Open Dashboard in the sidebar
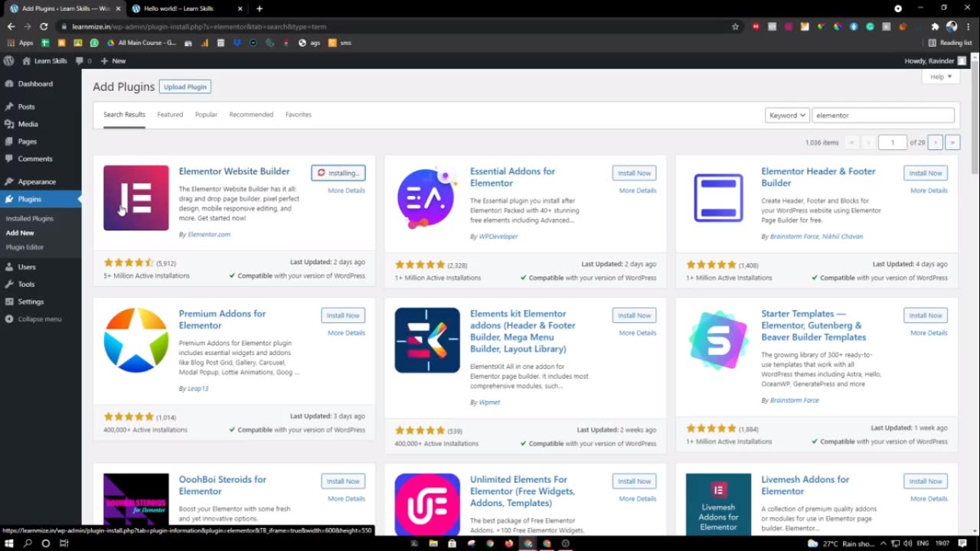 coord(35,83)
